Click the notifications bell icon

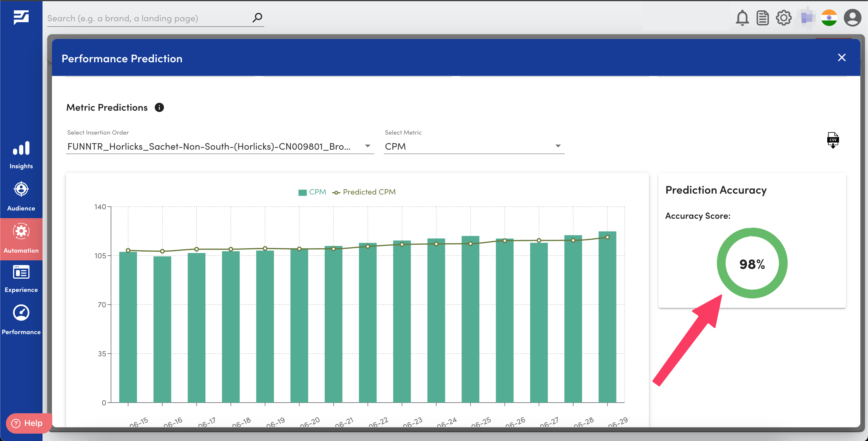pyautogui.click(x=742, y=18)
